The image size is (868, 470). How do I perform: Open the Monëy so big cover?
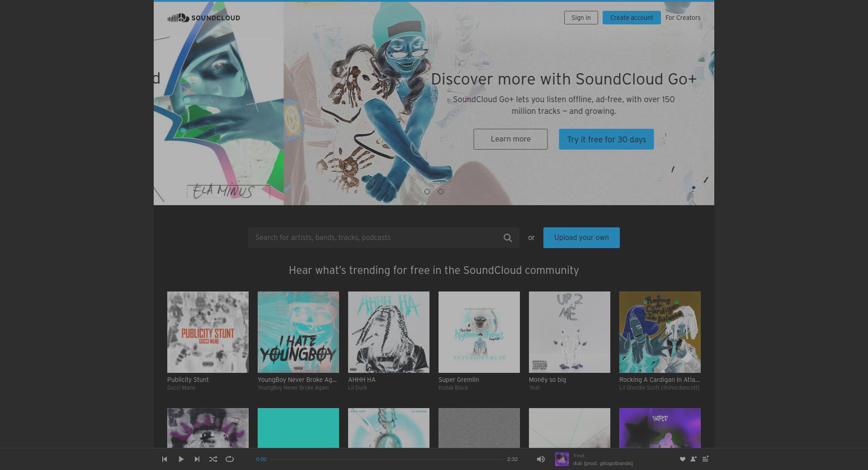pos(570,332)
